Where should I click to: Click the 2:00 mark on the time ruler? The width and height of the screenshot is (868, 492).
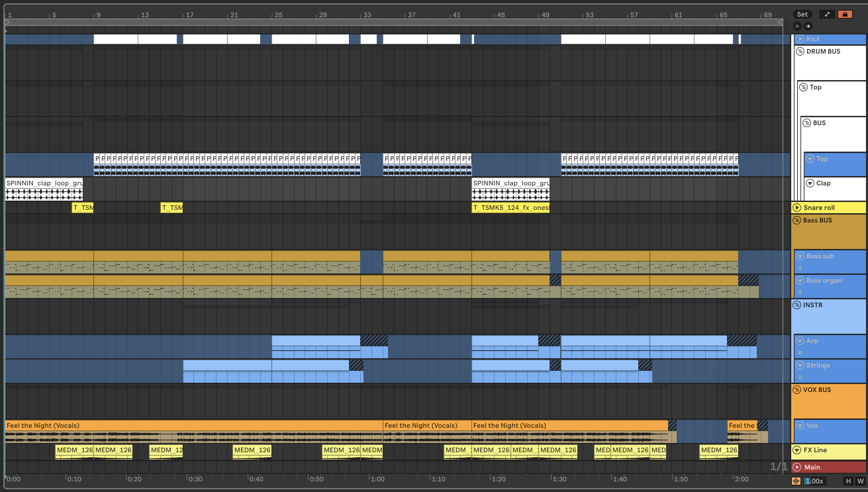[x=741, y=479]
